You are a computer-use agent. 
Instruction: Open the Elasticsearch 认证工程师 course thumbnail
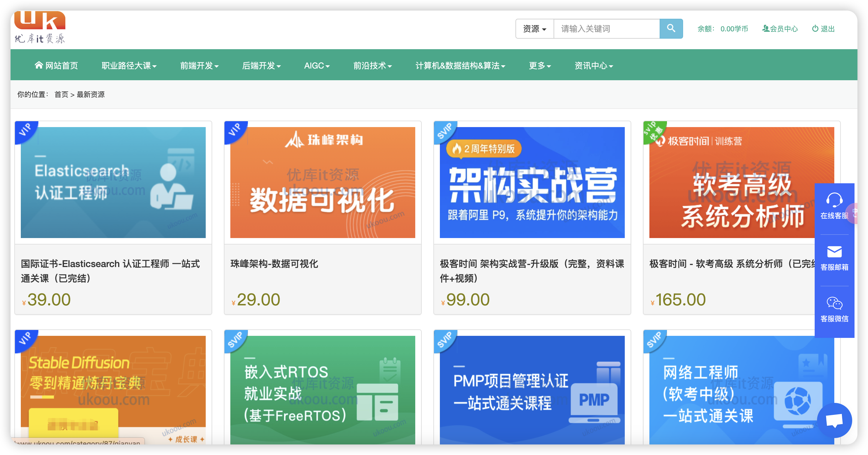[113, 182]
